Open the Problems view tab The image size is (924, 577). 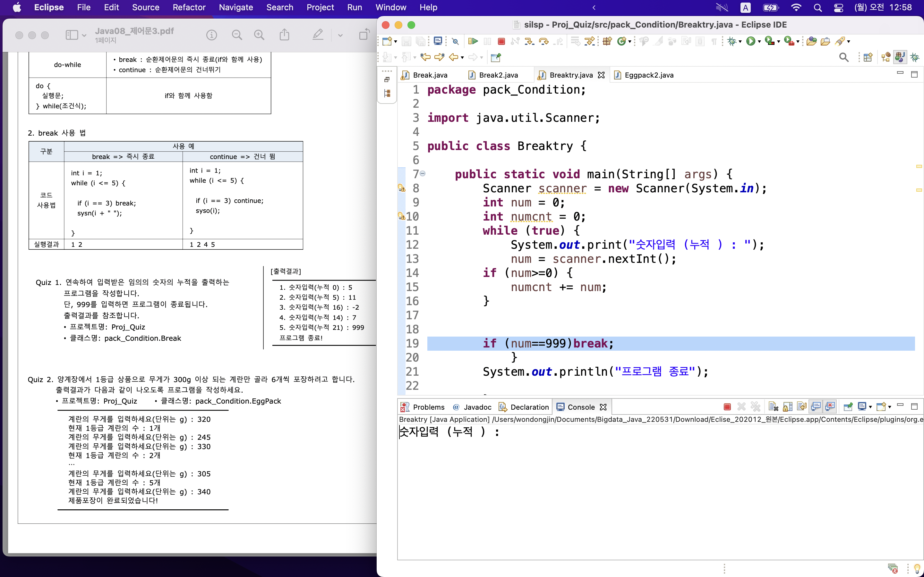coord(428,407)
